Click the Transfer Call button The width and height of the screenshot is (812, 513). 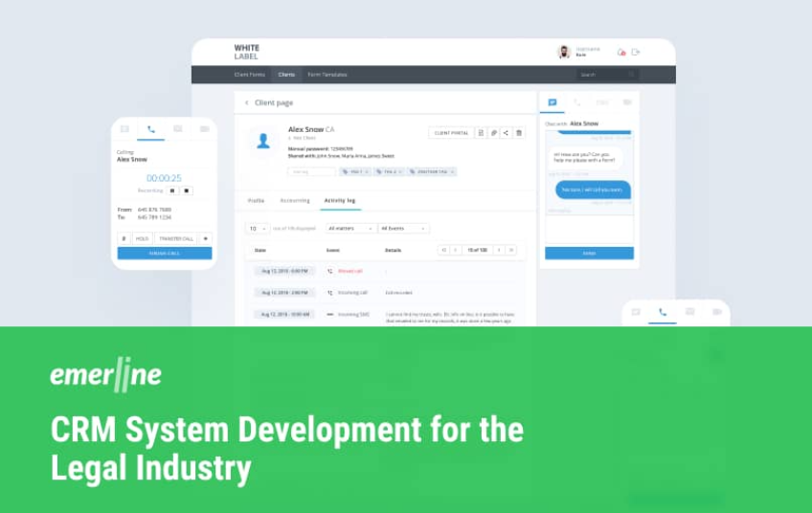[x=176, y=238]
